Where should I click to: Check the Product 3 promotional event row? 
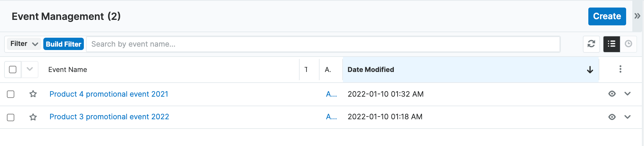11,118
